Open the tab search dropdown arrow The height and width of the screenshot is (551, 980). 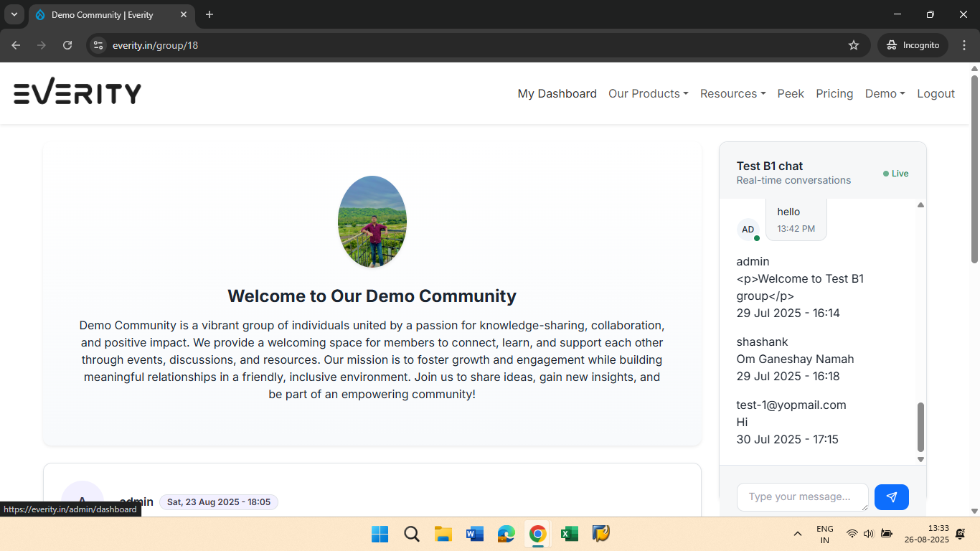point(14,14)
